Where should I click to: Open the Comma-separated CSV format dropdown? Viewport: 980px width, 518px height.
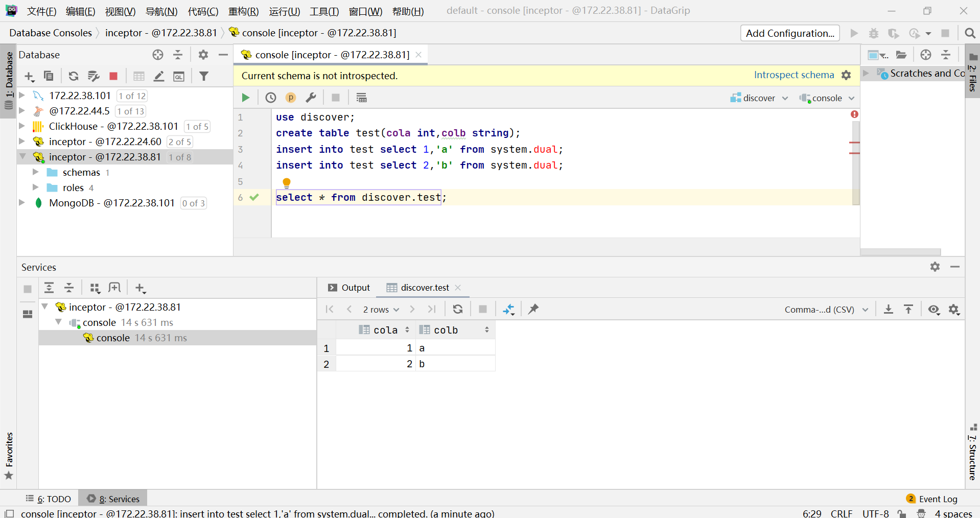pos(826,310)
